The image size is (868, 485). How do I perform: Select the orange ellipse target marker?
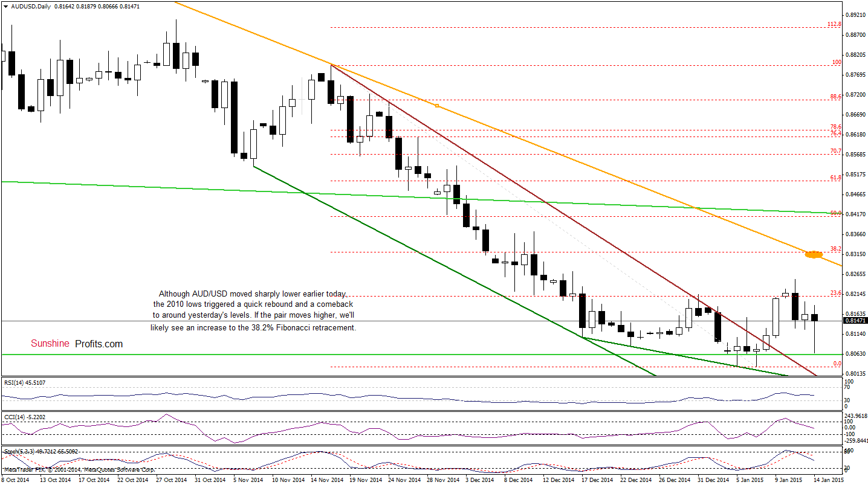[x=814, y=254]
